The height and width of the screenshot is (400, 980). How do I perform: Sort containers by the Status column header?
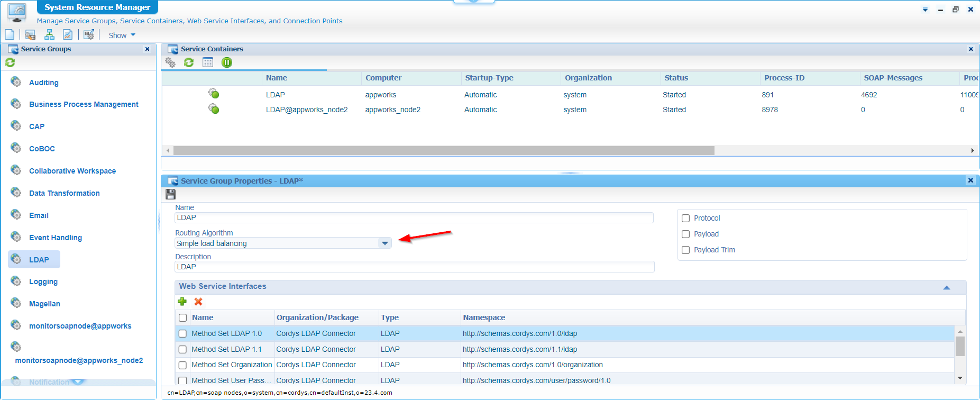click(x=676, y=78)
